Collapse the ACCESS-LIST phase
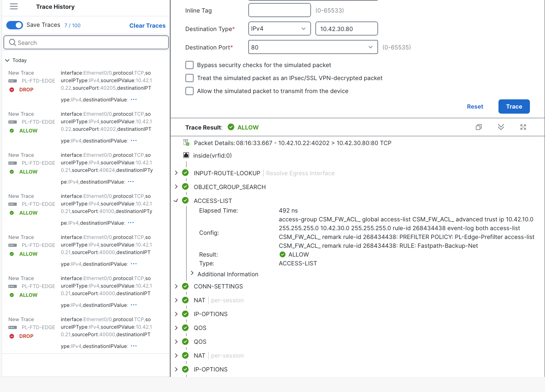The height and width of the screenshot is (392, 545). [x=176, y=200]
